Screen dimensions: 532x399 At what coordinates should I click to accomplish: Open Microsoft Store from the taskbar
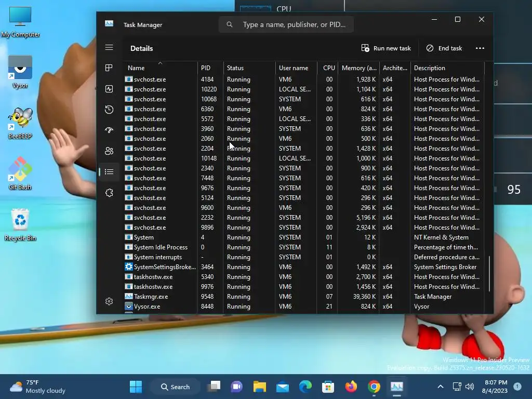pos(328,387)
